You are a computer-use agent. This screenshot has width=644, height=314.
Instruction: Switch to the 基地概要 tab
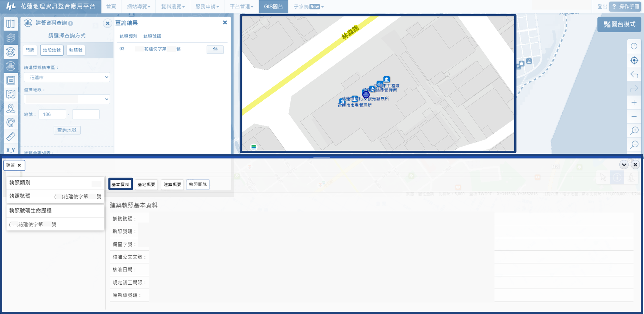pyautogui.click(x=146, y=184)
